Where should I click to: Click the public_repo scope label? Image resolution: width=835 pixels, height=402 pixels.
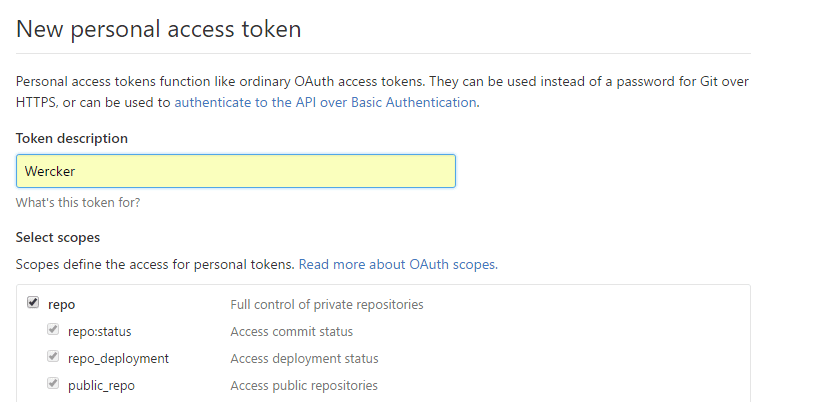101,385
